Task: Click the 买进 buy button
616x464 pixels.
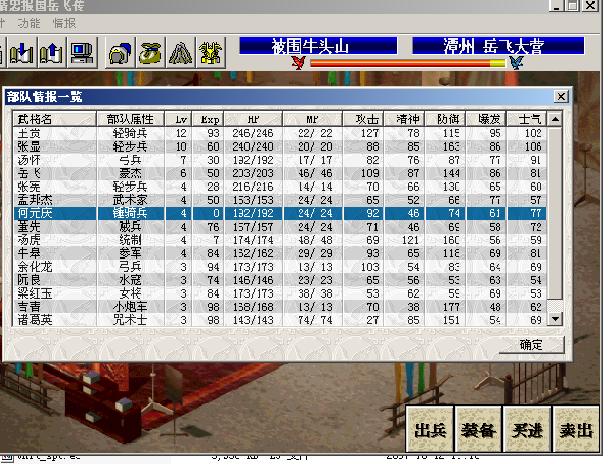Action: (x=526, y=429)
